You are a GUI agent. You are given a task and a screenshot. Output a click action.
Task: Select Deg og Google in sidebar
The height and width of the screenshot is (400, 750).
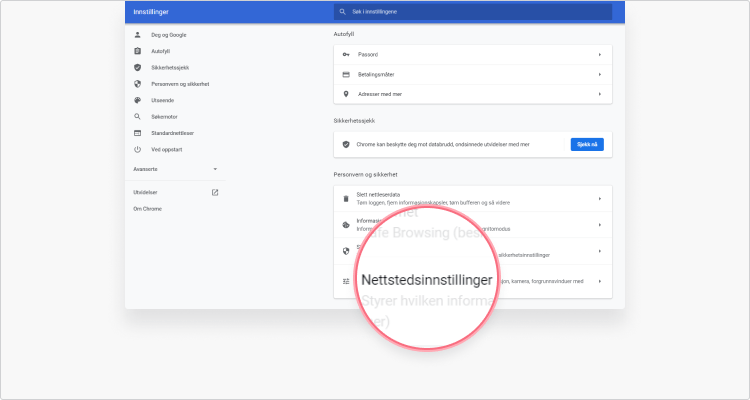(169, 35)
